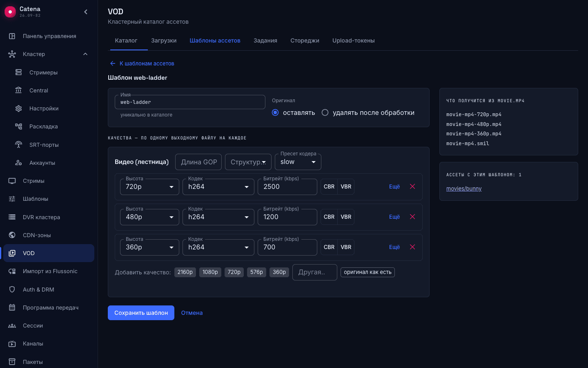Enable VBR for the 720p row
Viewport: 588px width, 368px height.
point(346,186)
